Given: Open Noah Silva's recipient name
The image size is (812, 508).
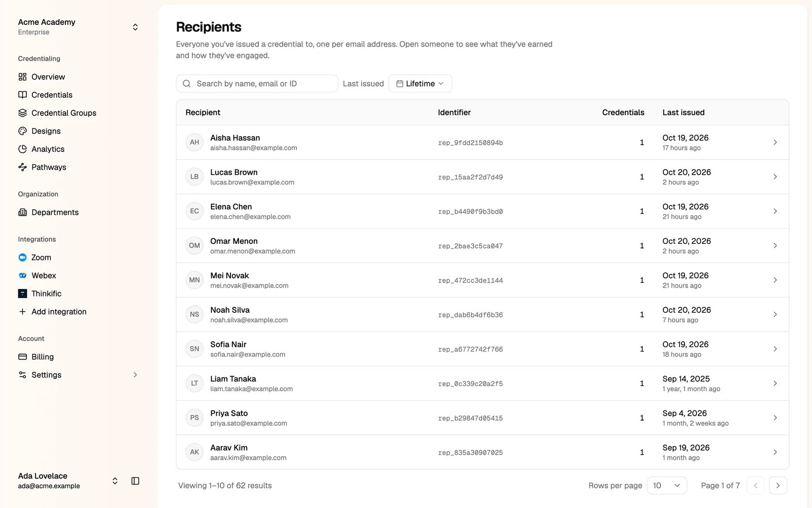Looking at the screenshot, I should (x=230, y=310).
